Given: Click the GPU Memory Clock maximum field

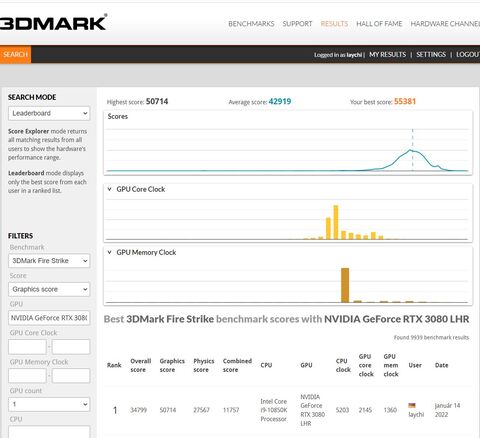Looking at the screenshot, I should click(71, 376).
